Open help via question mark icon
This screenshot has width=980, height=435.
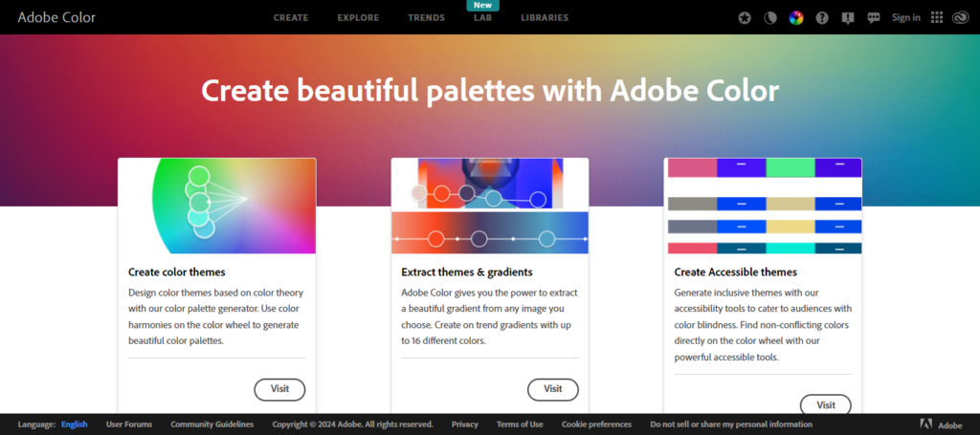[821, 17]
